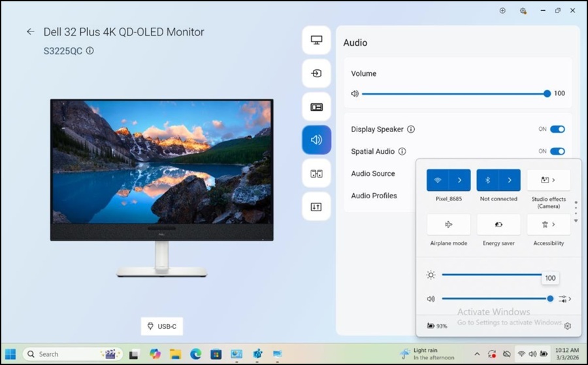588x365 pixels.
Task: Toggle Wi-Fi in quick settings
Action: pos(438,181)
